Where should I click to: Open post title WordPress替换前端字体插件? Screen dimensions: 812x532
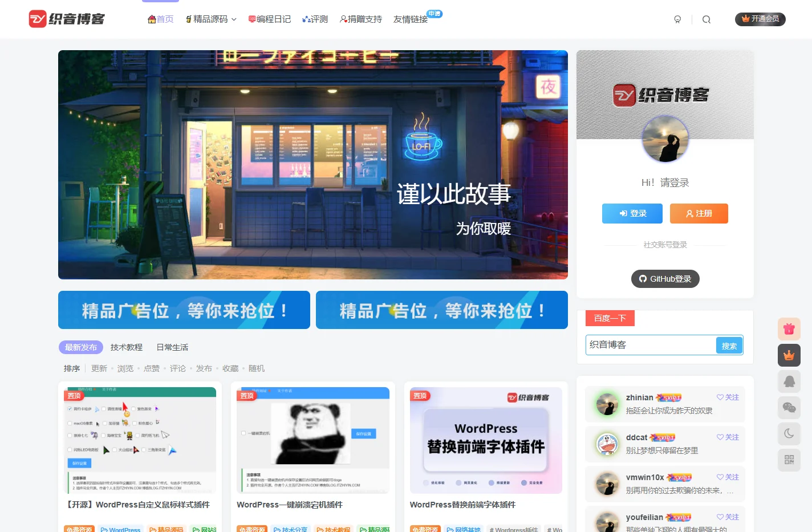[462, 505]
